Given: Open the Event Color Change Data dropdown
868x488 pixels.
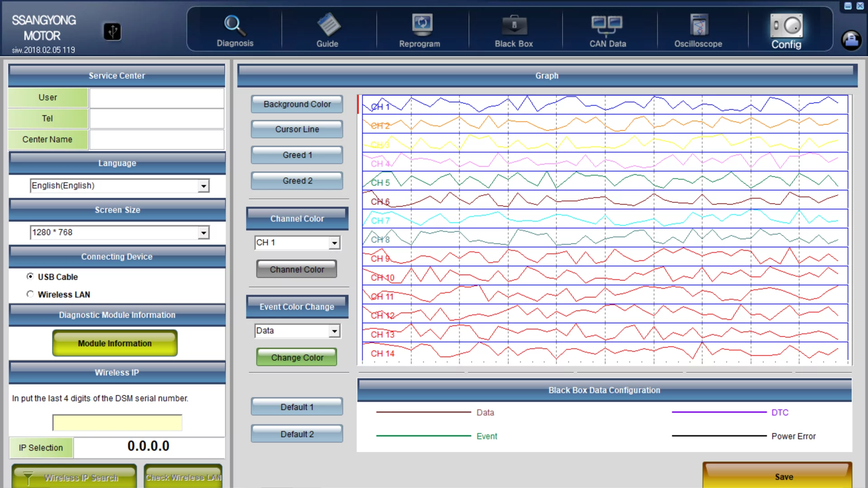Looking at the screenshot, I should [x=334, y=331].
